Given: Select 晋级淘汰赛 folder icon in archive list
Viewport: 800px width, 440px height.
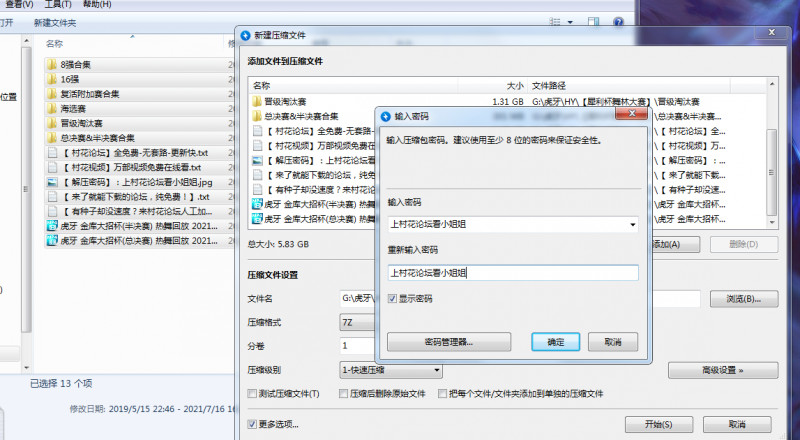Looking at the screenshot, I should 257,101.
